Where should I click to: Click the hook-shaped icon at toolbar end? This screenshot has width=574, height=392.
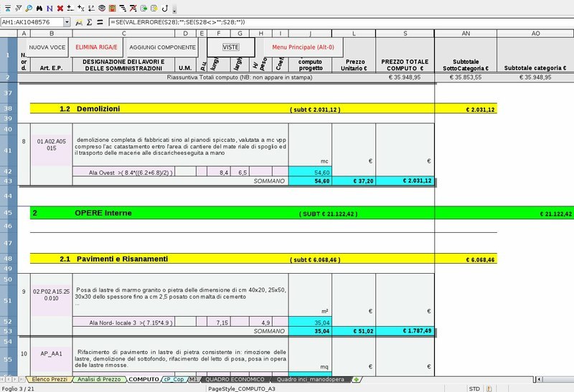[x=165, y=9]
